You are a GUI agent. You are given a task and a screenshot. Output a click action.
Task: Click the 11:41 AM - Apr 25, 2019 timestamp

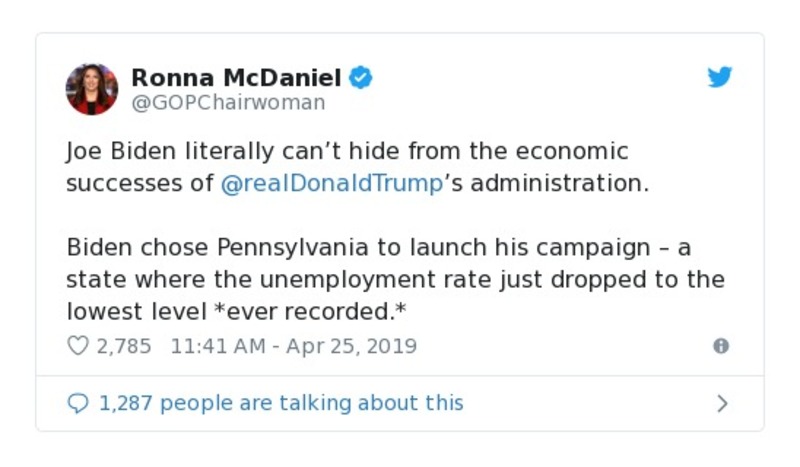point(294,346)
